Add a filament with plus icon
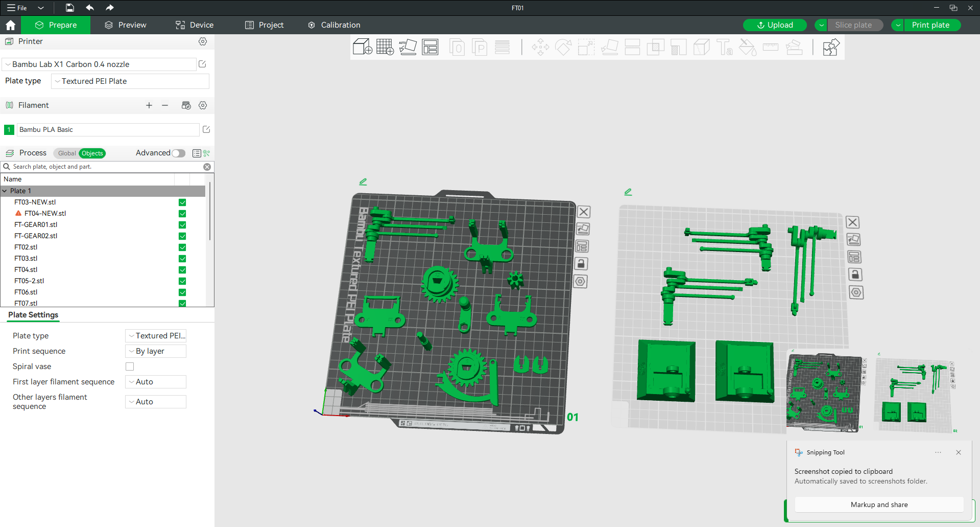The image size is (980, 527). pyautogui.click(x=149, y=105)
